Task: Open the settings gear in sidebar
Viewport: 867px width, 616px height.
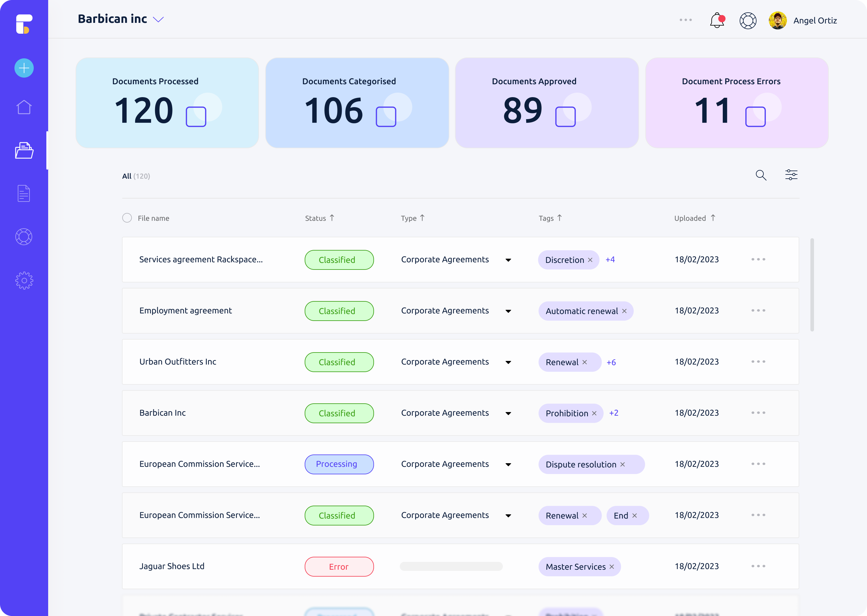Action: (x=24, y=281)
